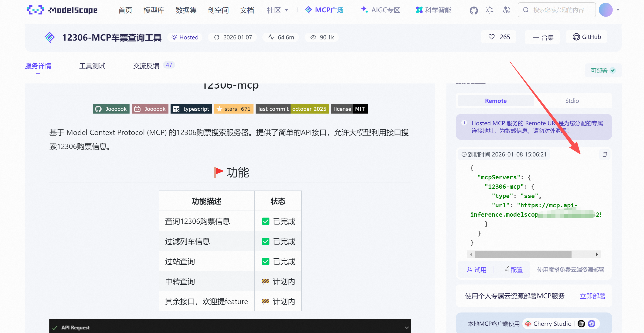Image resolution: width=644 pixels, height=333 pixels.
Task: Copy the MCP server configuration JSON
Action: 605,154
